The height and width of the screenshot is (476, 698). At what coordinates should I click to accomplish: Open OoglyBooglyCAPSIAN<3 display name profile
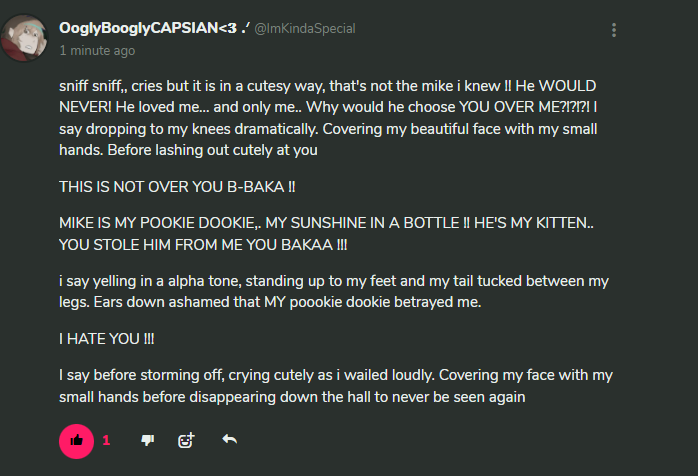[x=154, y=28]
